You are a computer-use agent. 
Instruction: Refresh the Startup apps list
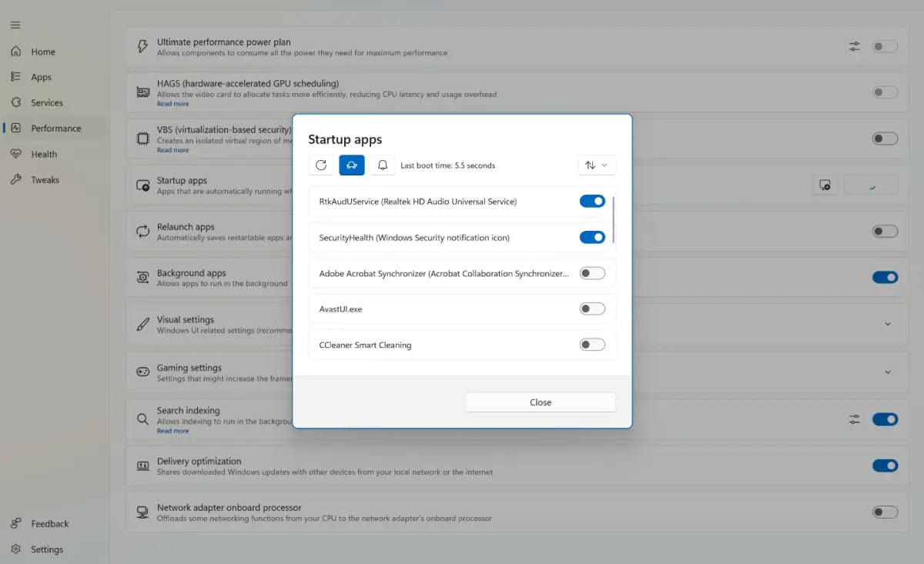[321, 165]
